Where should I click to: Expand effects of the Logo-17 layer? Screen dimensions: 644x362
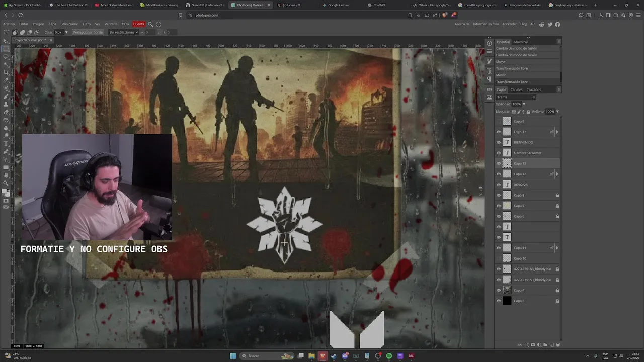click(557, 132)
